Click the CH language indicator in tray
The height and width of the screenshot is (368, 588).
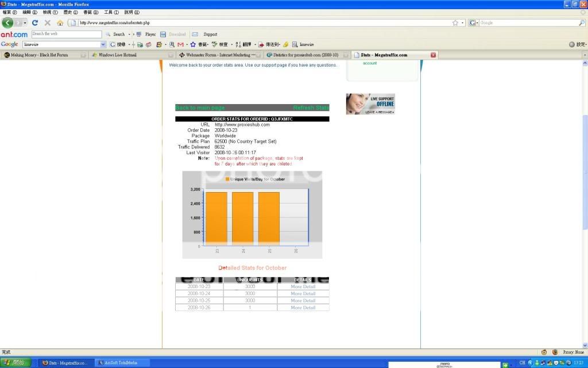pyautogui.click(x=522, y=363)
